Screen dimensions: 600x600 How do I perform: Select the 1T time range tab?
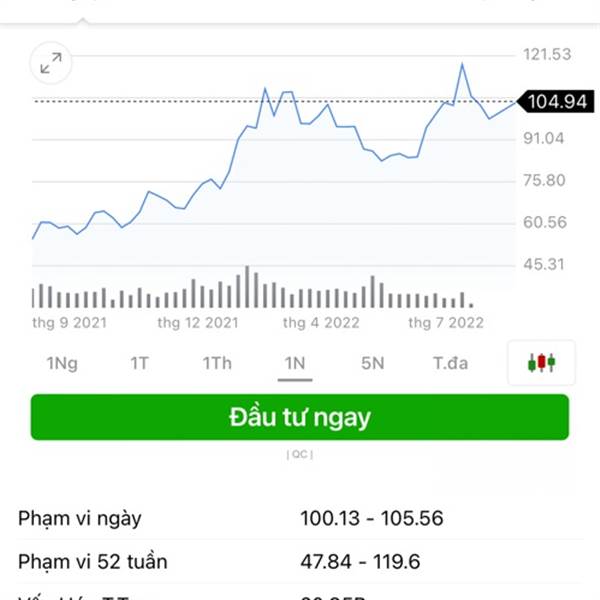click(140, 363)
